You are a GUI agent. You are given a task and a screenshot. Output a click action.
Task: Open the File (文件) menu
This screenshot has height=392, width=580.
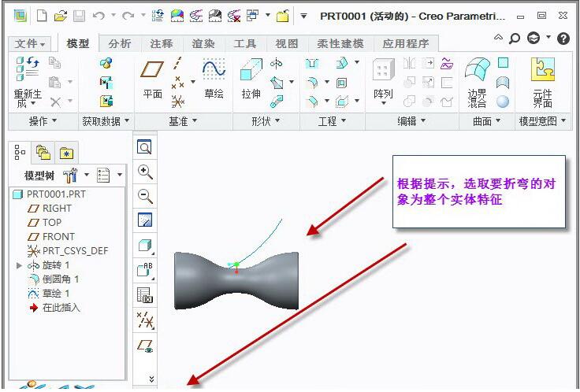[x=30, y=43]
